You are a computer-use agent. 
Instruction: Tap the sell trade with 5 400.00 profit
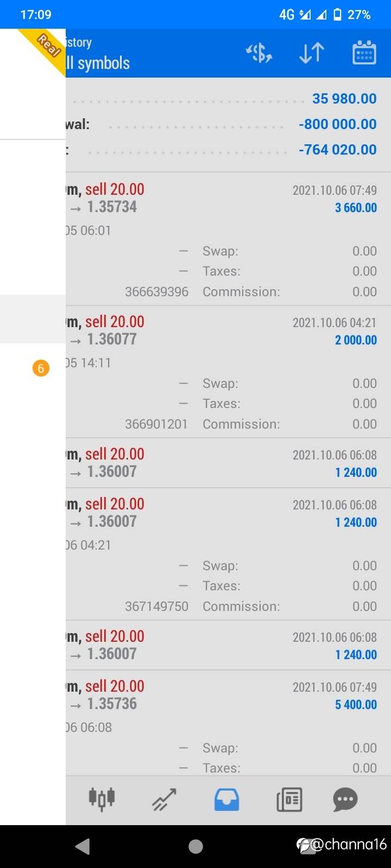(x=228, y=695)
